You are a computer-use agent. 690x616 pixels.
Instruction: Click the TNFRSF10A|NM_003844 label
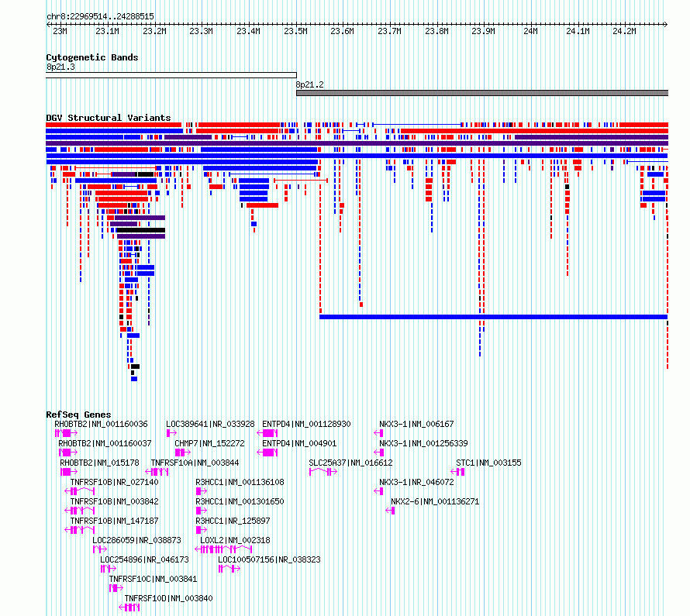pos(195,463)
